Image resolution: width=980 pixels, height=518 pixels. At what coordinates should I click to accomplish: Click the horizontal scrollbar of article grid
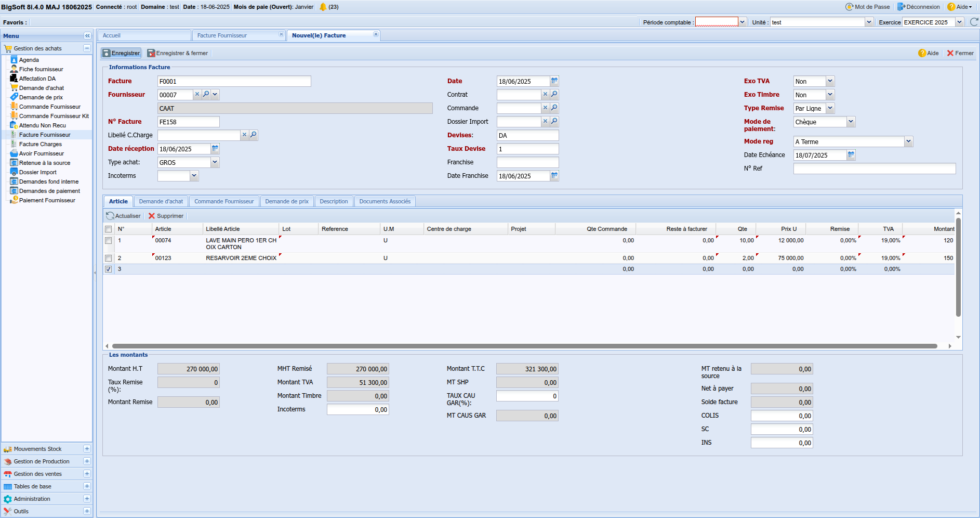[x=525, y=346]
